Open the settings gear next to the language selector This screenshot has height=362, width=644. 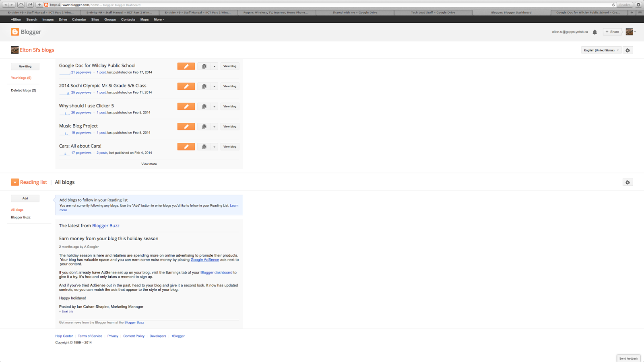click(627, 50)
